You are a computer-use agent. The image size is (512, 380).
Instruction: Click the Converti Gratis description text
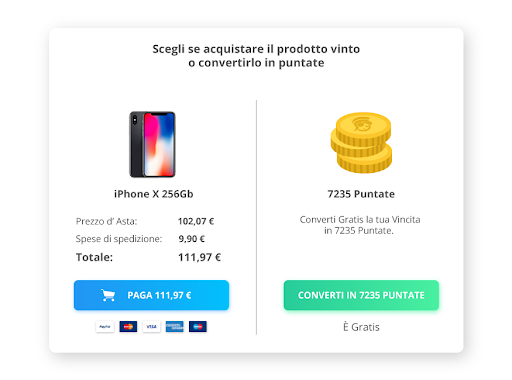[360, 225]
